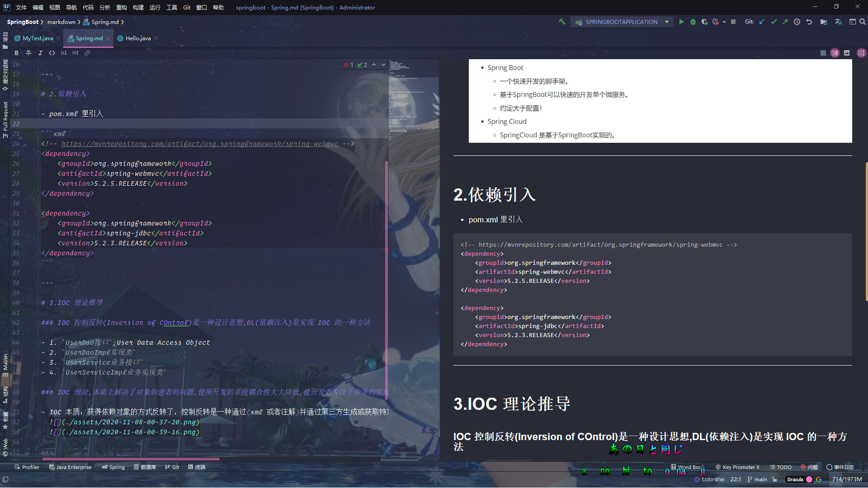Open the Git menu
This screenshot has height=488, width=868.
pyautogui.click(x=187, y=7)
